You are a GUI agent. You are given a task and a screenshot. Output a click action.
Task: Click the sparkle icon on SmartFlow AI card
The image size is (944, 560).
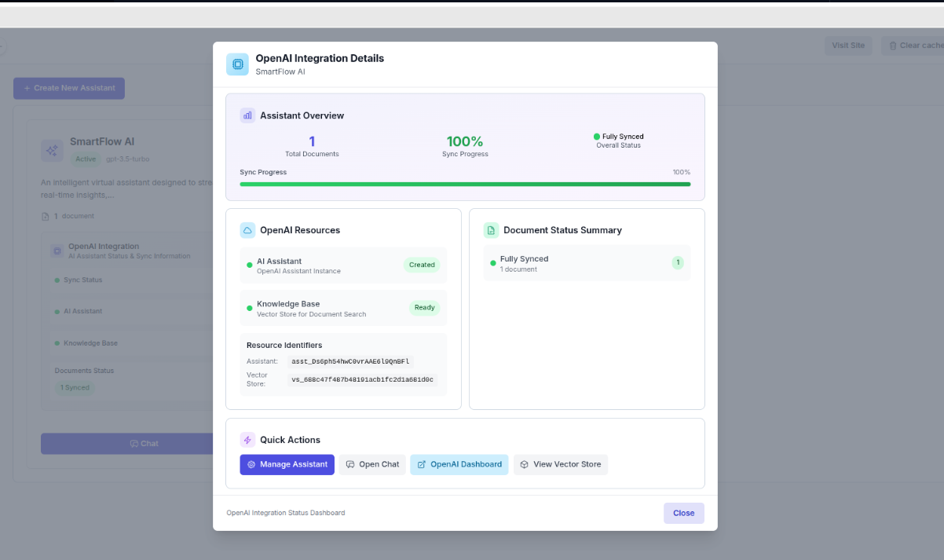52,150
